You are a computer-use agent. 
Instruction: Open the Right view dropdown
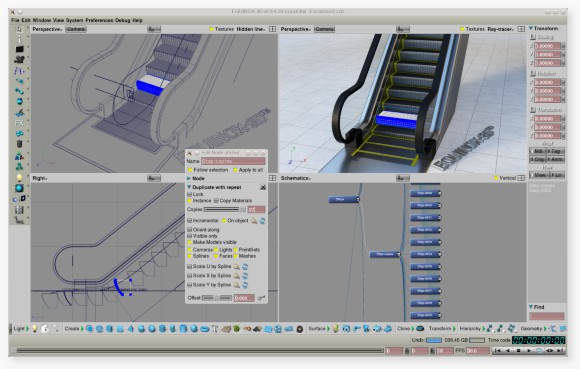pos(40,178)
